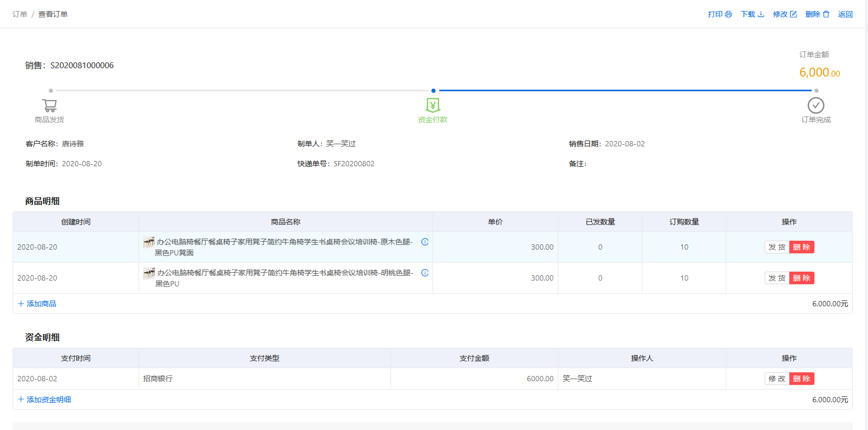Click the 订购数量 column header

(x=684, y=222)
